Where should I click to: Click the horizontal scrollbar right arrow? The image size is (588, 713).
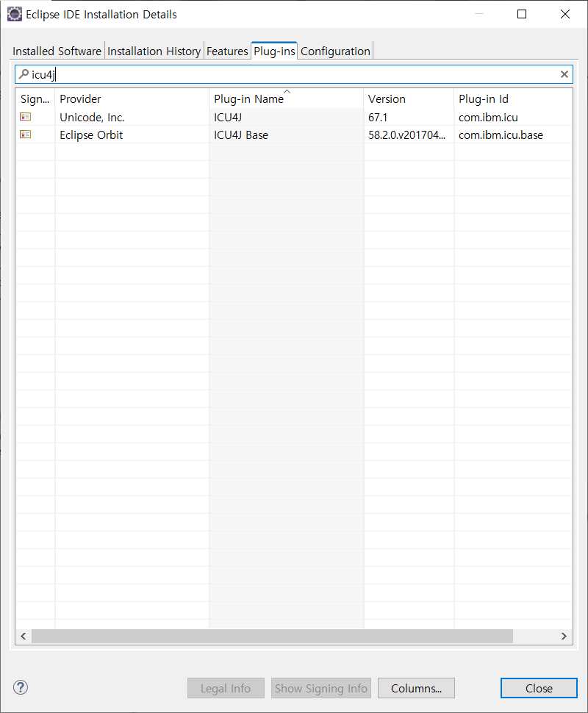(564, 636)
